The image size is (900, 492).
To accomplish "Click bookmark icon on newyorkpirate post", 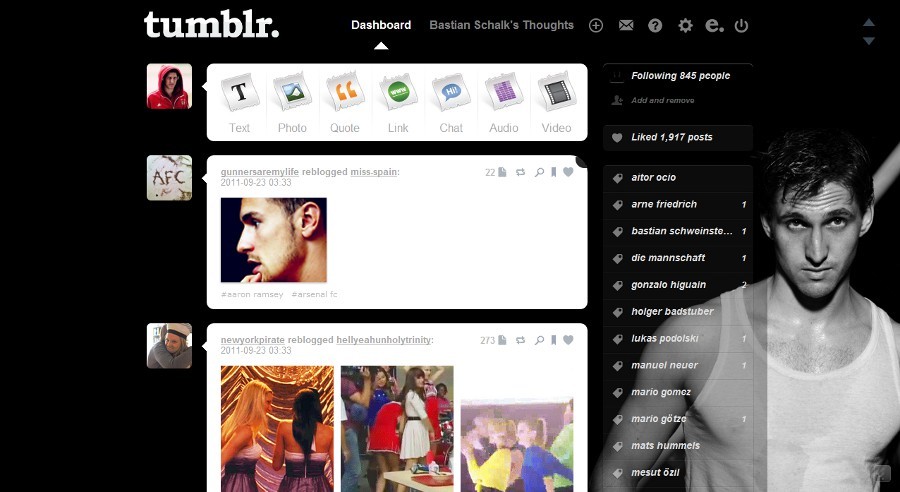I will (x=554, y=340).
